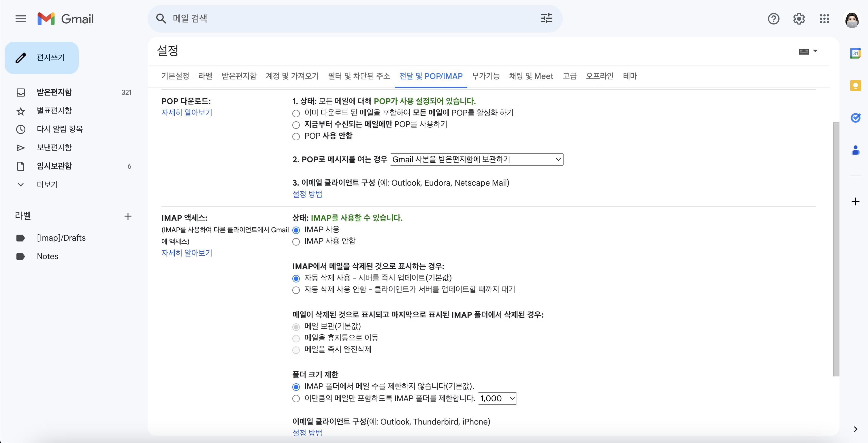868x443 pixels.
Task: Open Google Tasks side panel icon
Action: (x=855, y=118)
